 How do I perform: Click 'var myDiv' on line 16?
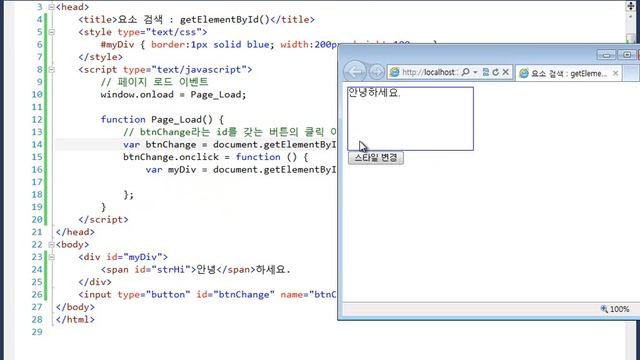pyautogui.click(x=171, y=170)
